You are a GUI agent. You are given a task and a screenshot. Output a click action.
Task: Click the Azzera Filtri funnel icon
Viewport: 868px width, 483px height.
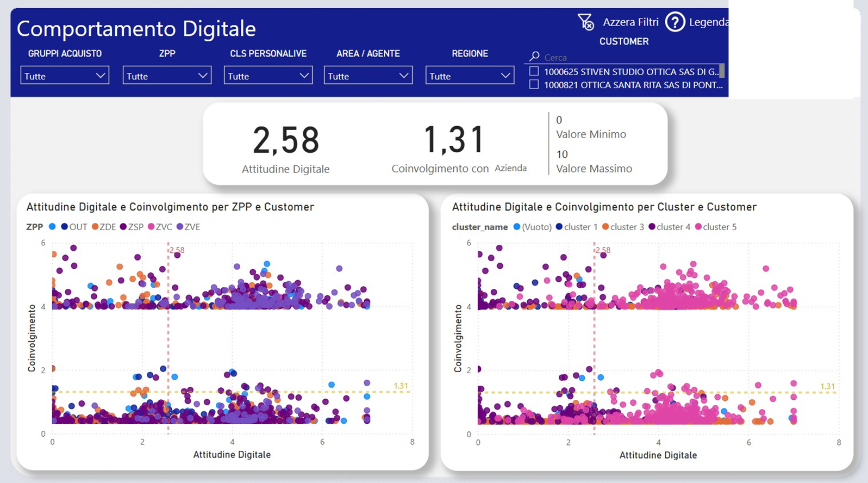[586, 22]
